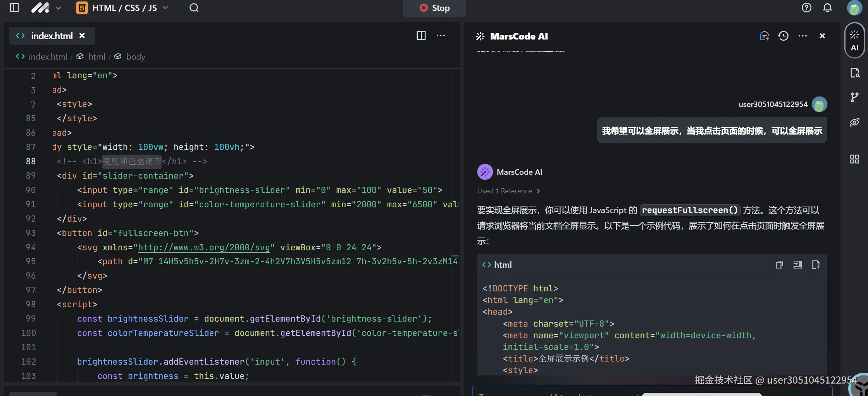Open the HTML / CSS / JS template dropdown
868x396 pixels.
[122, 8]
